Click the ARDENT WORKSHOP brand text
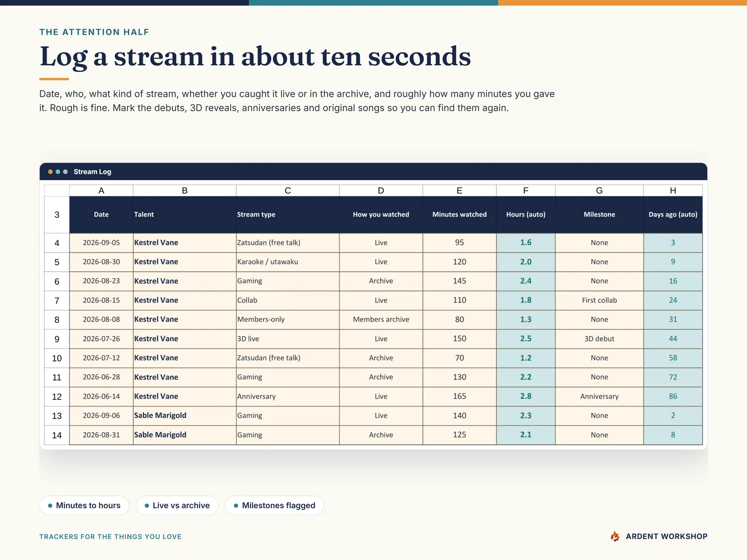The width and height of the screenshot is (747, 560). (x=666, y=536)
